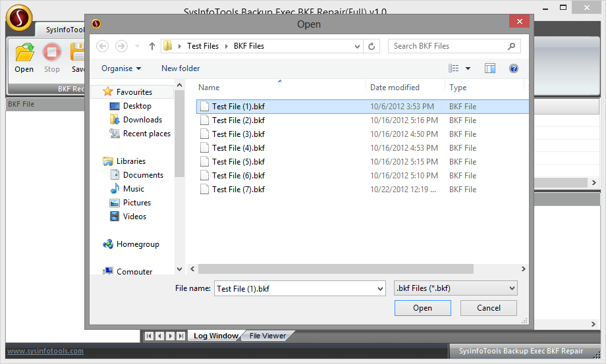Image resolution: width=606 pixels, height=364 pixels.
Task: Open the www.sysinfotools.com link
Action: (45, 351)
